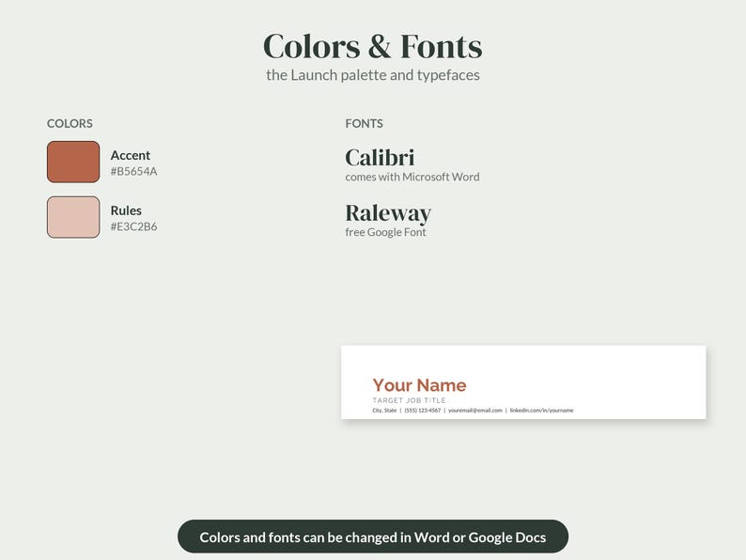Select the hex code #B5654A
The height and width of the screenshot is (560, 746).
click(133, 171)
